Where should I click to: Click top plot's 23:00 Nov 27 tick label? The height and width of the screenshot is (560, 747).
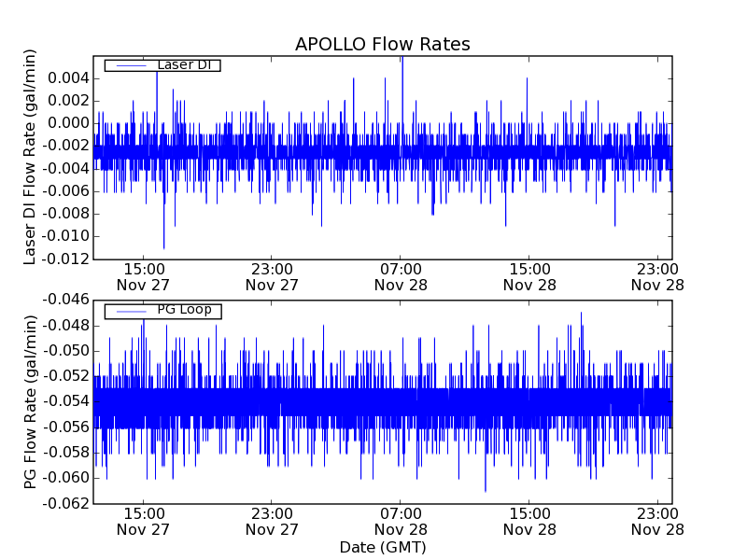(x=271, y=277)
